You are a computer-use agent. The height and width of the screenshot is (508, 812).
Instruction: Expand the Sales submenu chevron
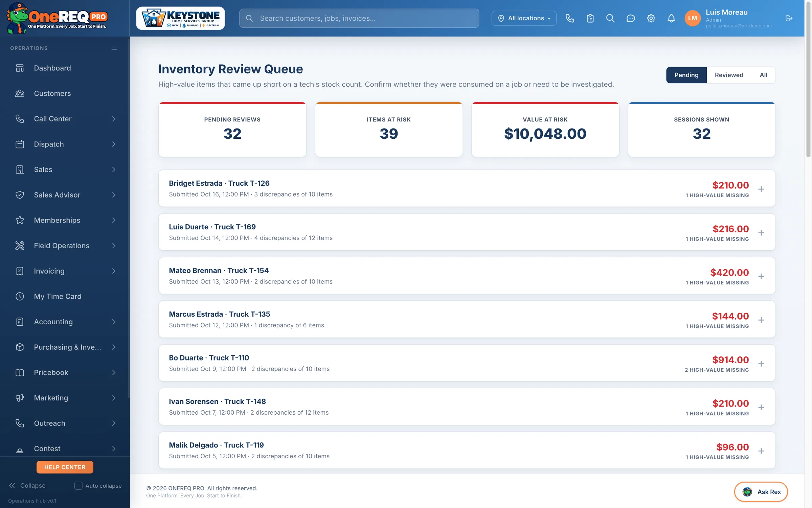[x=114, y=169]
